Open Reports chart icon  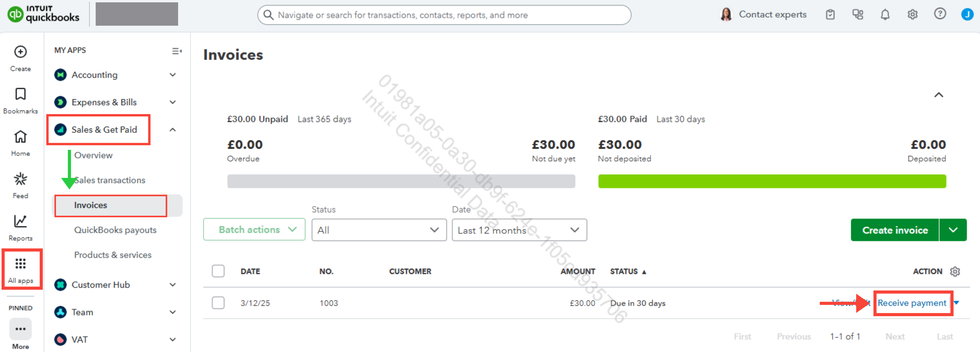(21, 221)
